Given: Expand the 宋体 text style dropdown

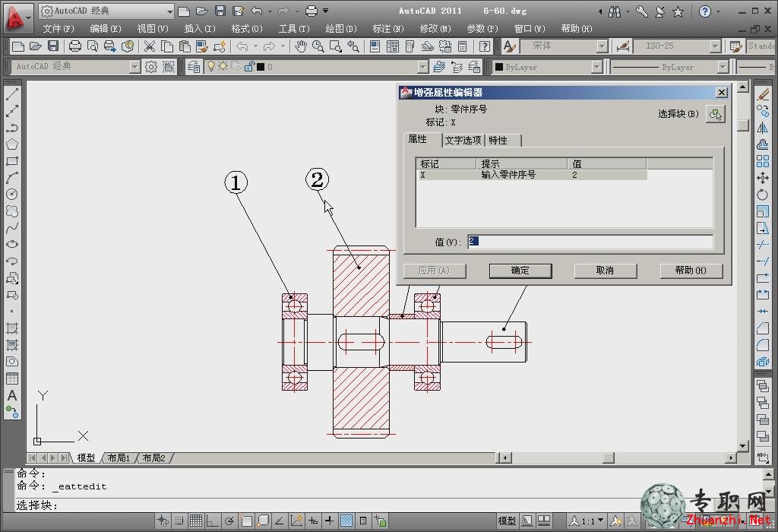Looking at the screenshot, I should [x=602, y=46].
